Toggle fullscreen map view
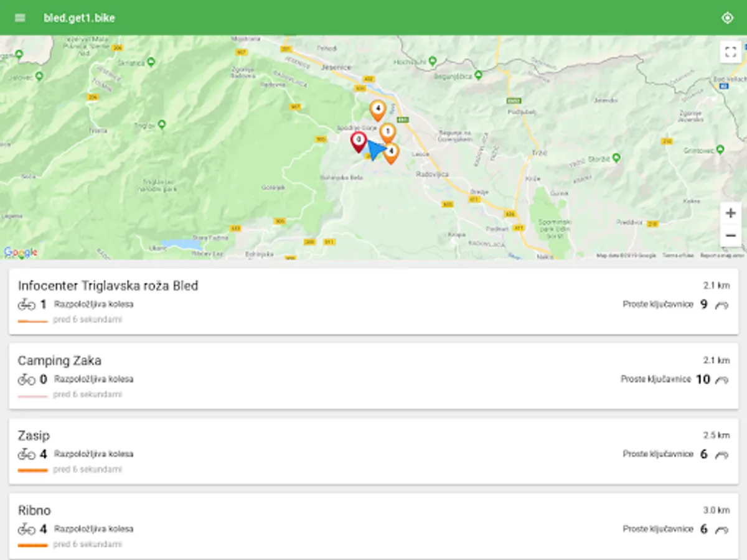 [x=731, y=52]
